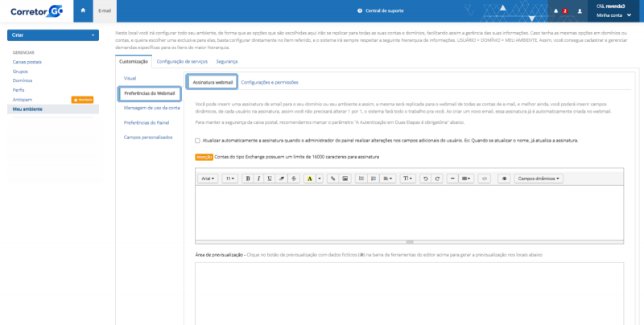Toggle strikethrough formatting in editor

pyautogui.click(x=294, y=179)
